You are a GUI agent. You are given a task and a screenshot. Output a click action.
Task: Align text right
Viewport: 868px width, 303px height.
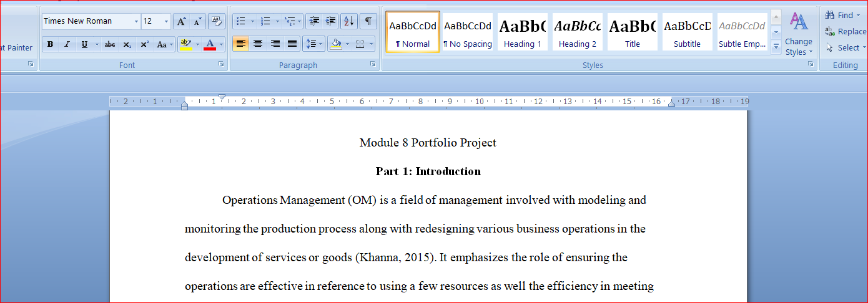pos(275,44)
